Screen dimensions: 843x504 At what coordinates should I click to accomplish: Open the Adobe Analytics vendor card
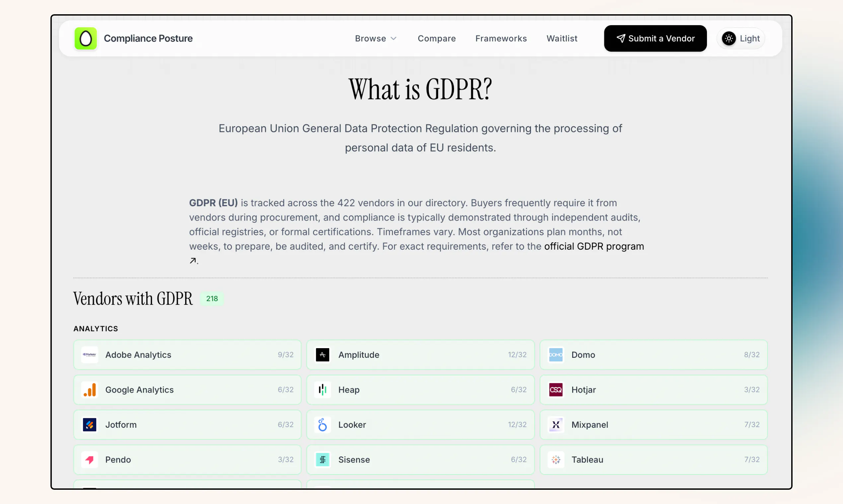click(187, 354)
